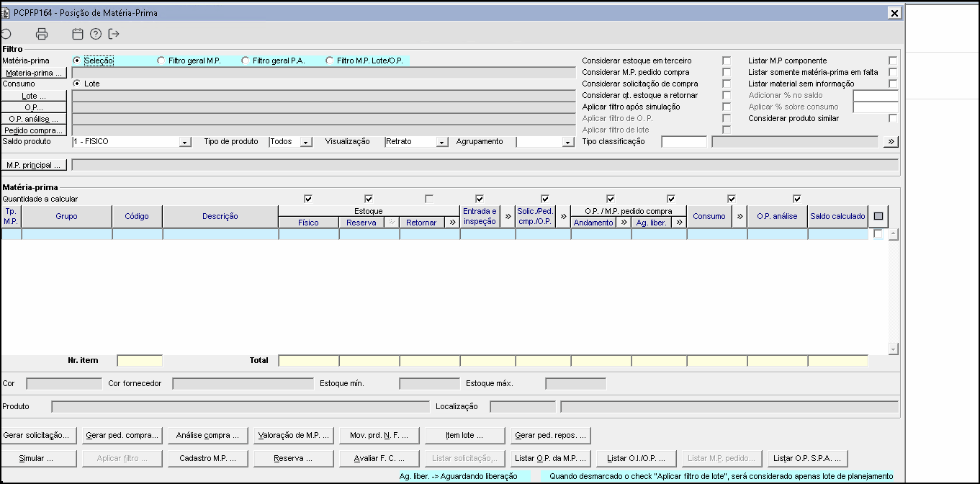Click the » button beside Tipo classificação field
This screenshot has height=484, width=980.
[x=891, y=142]
